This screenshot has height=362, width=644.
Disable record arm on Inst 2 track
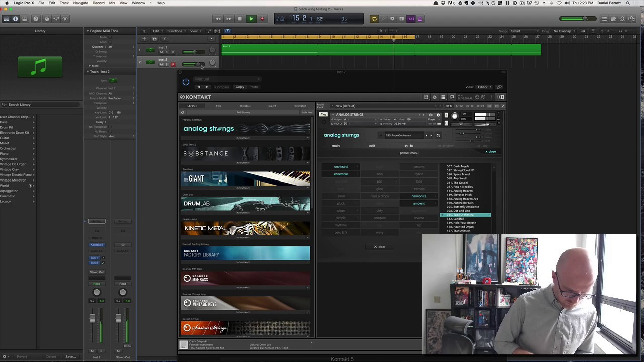tap(173, 64)
